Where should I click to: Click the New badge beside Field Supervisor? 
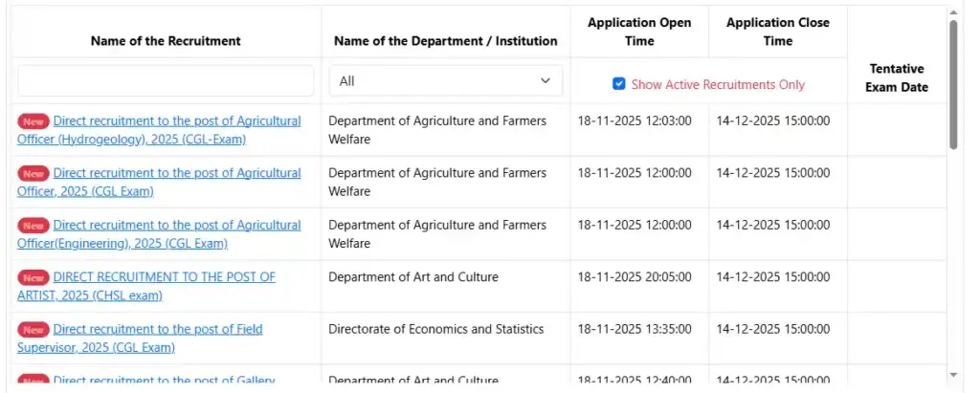(x=33, y=329)
